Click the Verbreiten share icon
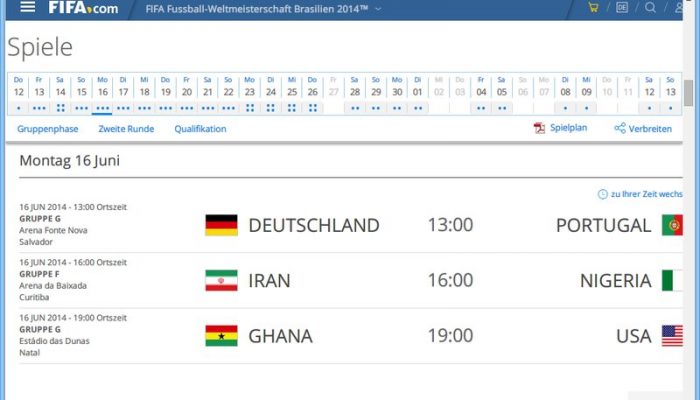The height and width of the screenshot is (400, 700). point(620,128)
